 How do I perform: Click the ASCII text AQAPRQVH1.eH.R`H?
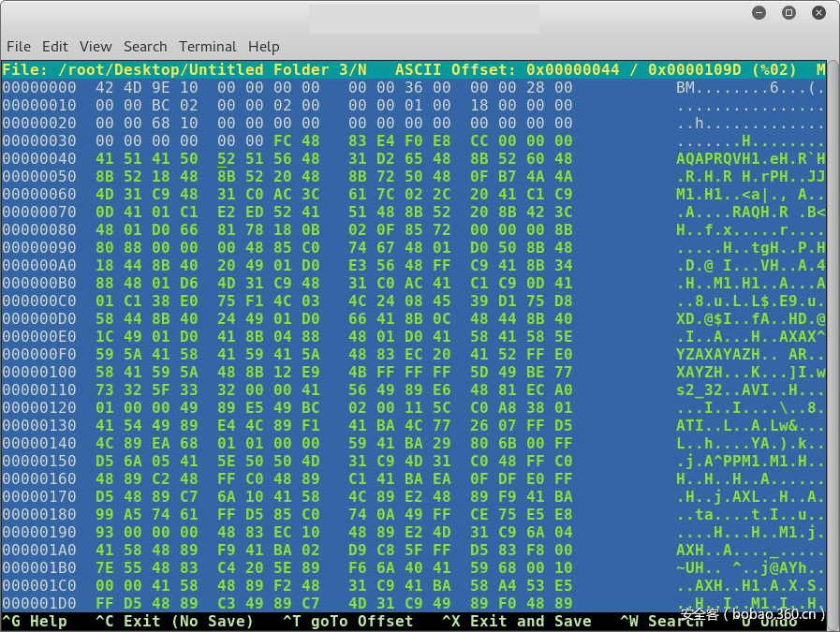click(x=751, y=158)
